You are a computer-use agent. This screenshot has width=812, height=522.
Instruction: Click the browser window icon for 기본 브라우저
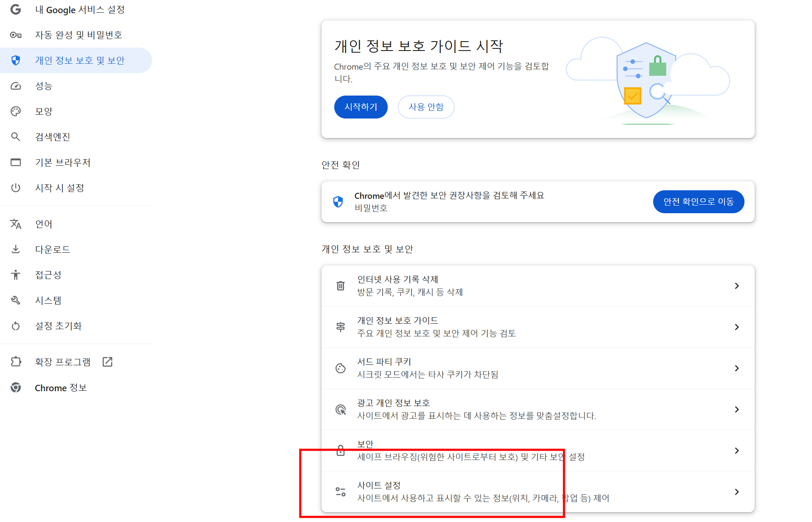(x=16, y=162)
